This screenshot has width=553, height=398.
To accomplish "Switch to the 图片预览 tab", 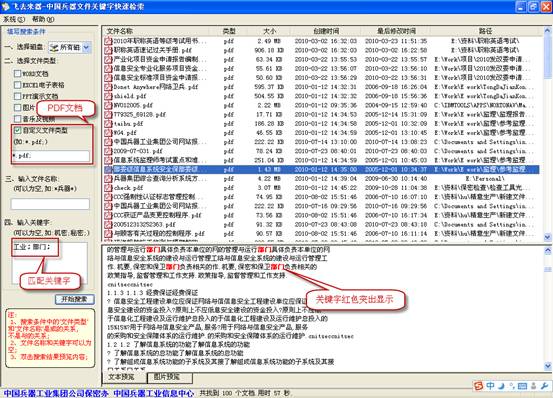I will tap(170, 377).
